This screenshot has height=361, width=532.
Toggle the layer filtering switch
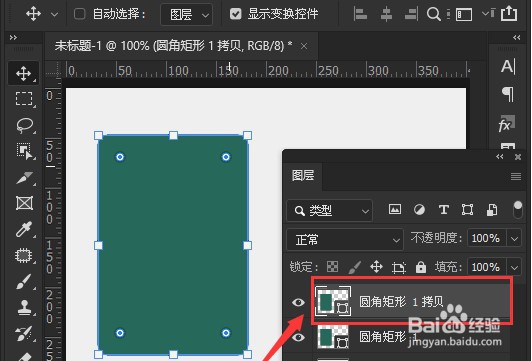[518, 210]
